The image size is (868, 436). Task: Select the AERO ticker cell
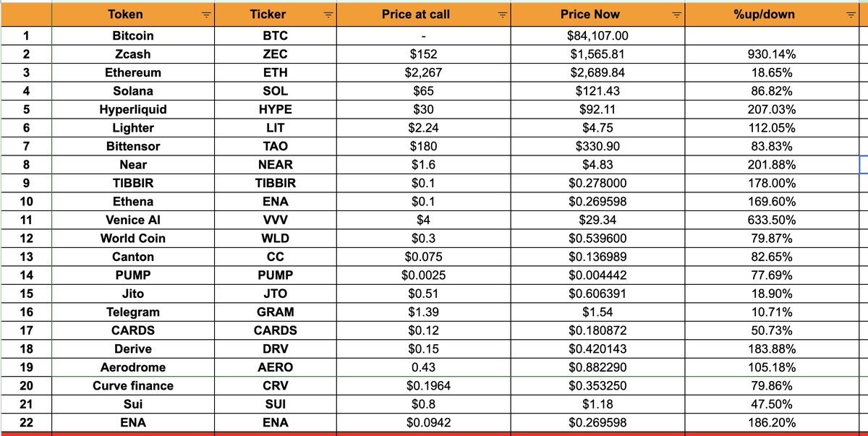click(275, 367)
